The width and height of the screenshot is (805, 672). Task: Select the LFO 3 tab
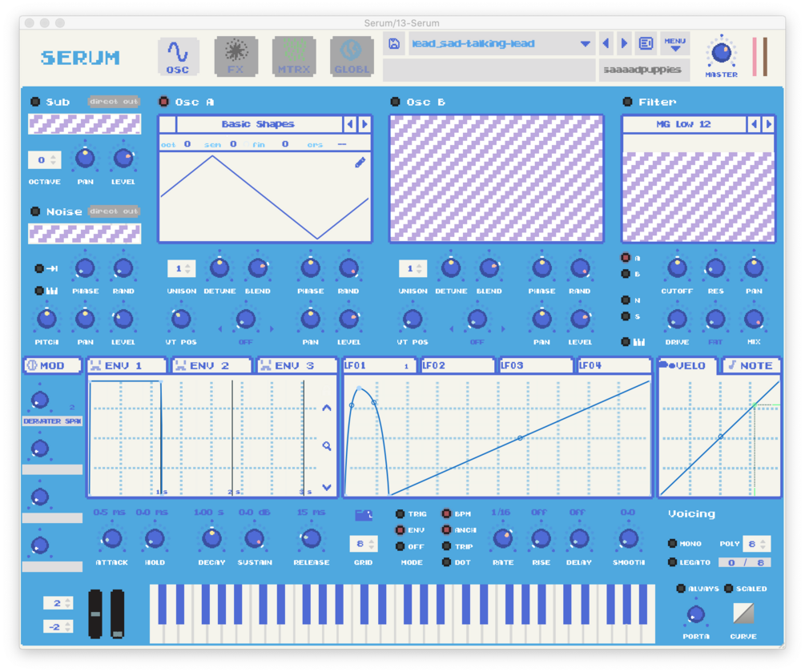pyautogui.click(x=537, y=365)
